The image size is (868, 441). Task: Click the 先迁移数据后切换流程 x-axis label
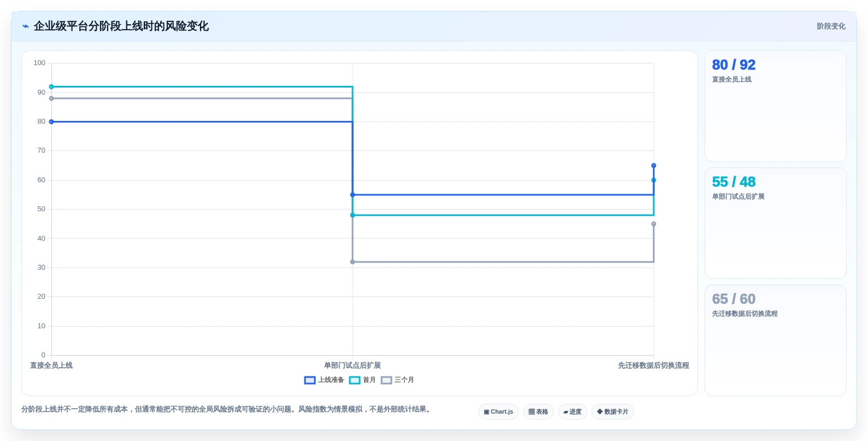(x=654, y=365)
